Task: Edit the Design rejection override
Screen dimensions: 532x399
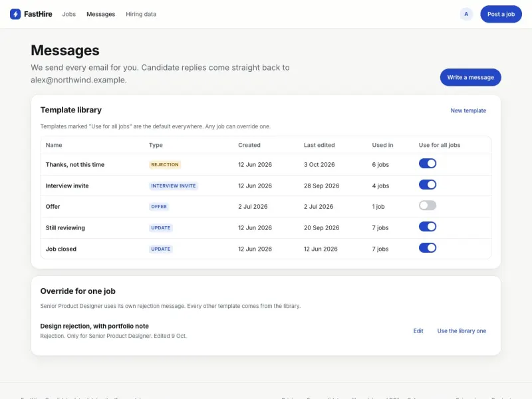Action: 418,331
